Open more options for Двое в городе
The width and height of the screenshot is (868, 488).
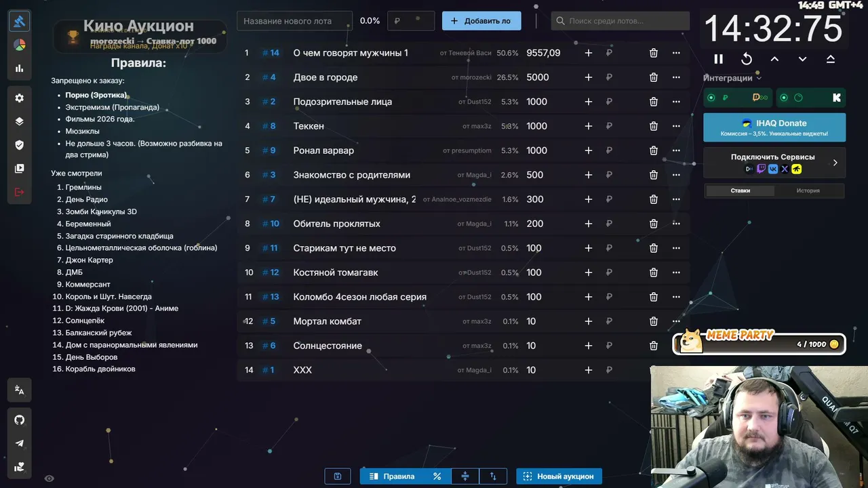coord(676,77)
